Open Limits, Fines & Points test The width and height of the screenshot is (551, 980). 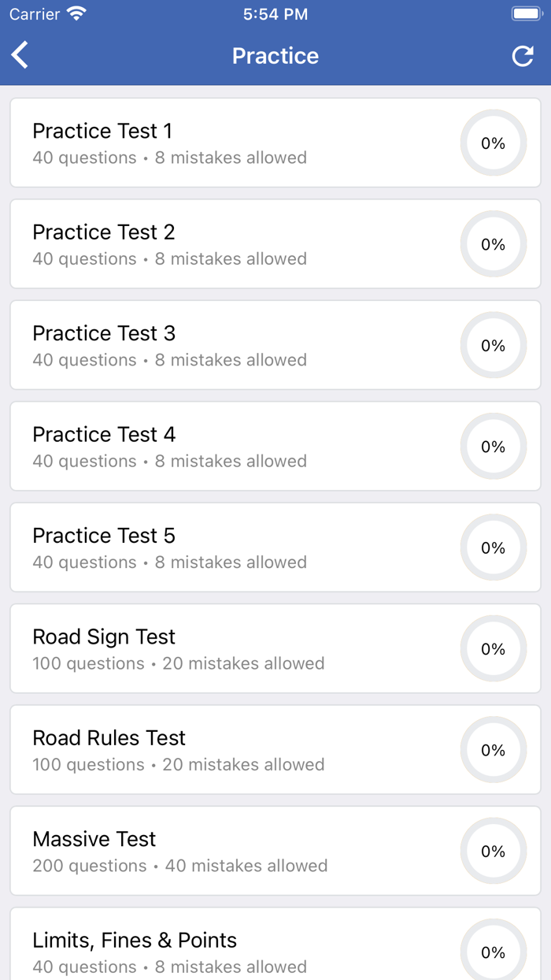point(236,948)
